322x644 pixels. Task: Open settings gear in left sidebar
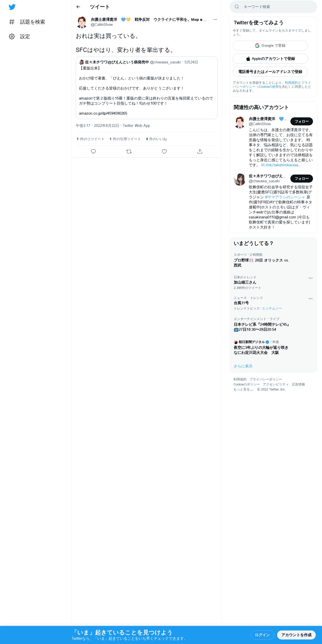pos(12,36)
